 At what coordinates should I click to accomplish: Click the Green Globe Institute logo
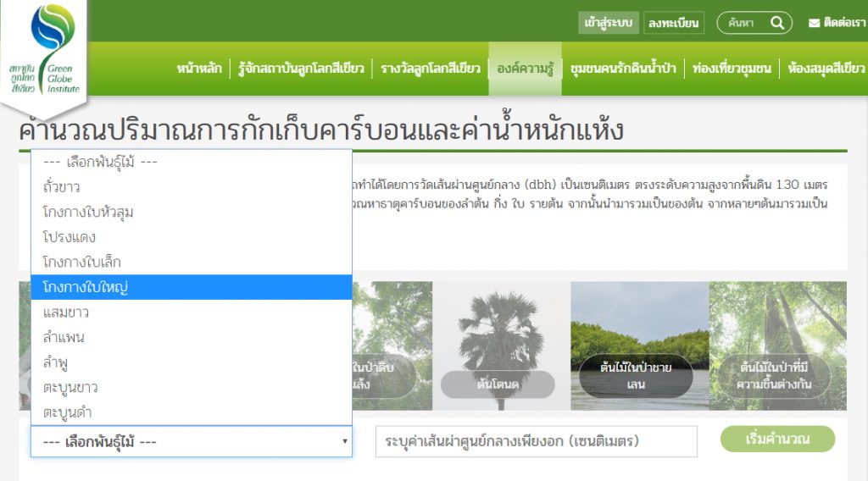pos(44,51)
